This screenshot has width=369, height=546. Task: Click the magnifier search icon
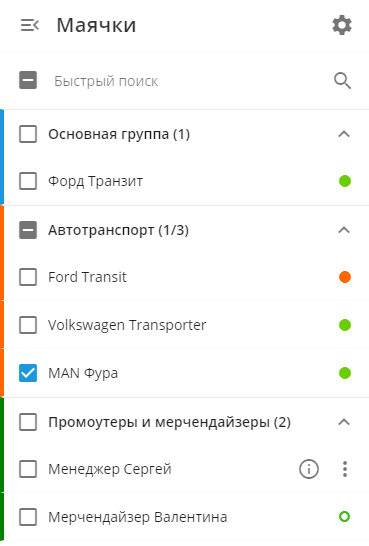click(x=343, y=81)
